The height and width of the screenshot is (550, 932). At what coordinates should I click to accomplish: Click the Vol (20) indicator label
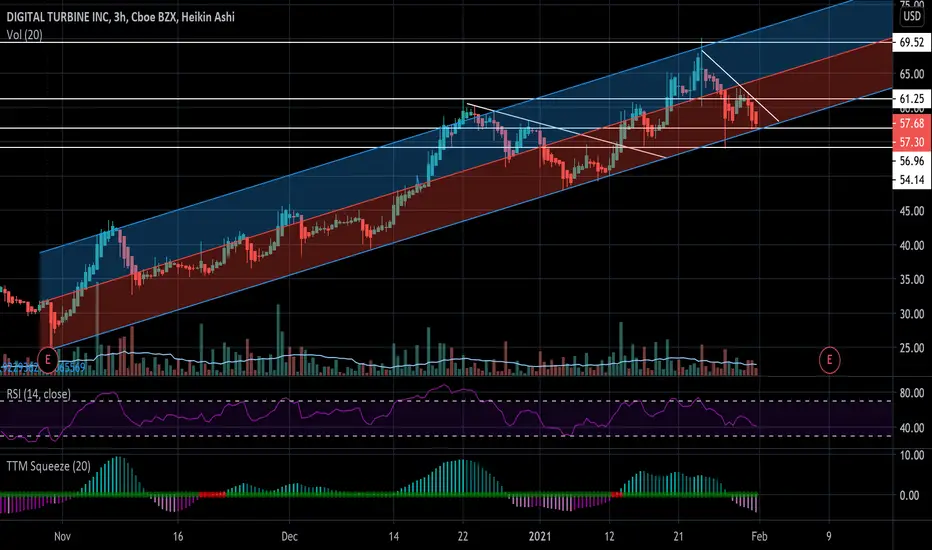coord(24,35)
